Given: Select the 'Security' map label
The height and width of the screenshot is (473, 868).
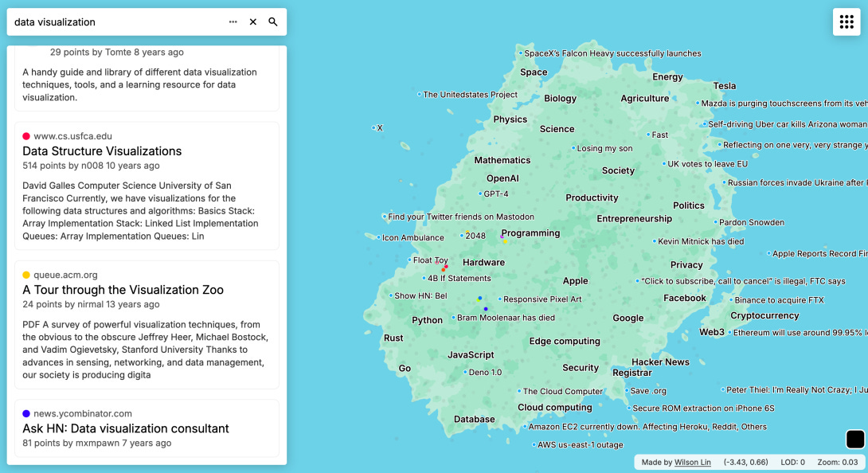Looking at the screenshot, I should tap(581, 368).
